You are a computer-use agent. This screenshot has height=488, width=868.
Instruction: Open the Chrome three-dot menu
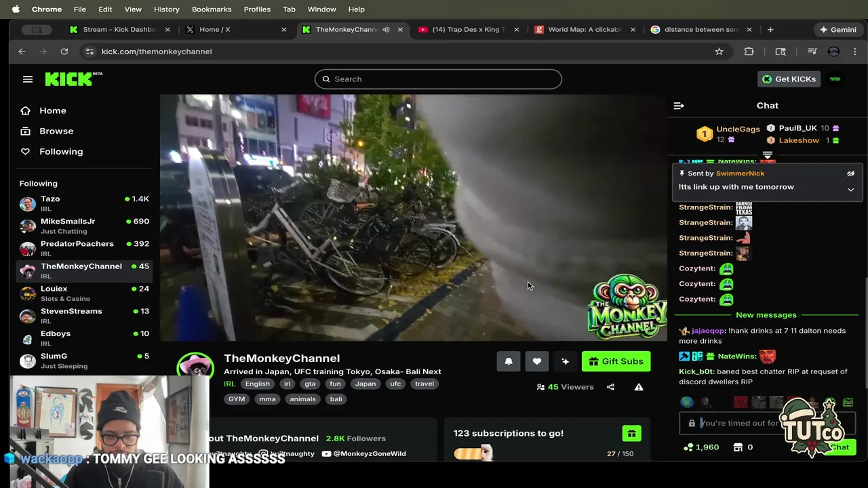click(x=854, y=52)
